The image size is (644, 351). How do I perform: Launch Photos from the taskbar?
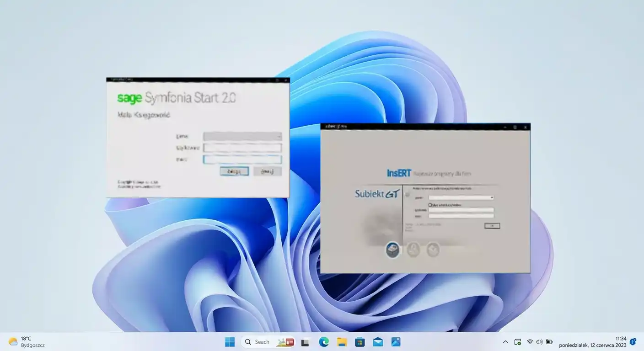tap(395, 341)
